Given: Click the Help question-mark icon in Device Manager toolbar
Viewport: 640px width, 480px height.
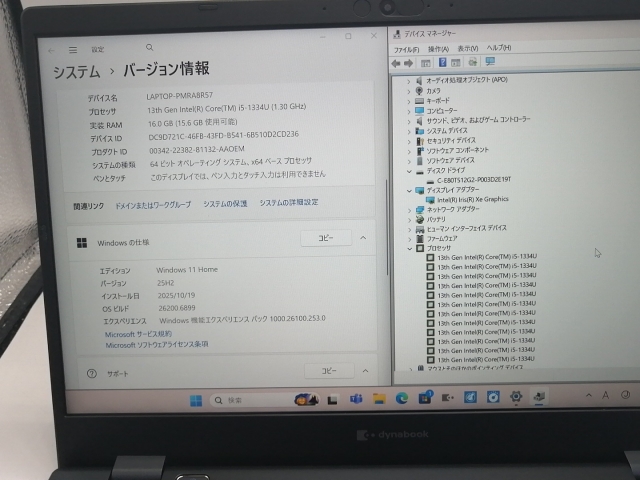Looking at the screenshot, I should [442, 62].
